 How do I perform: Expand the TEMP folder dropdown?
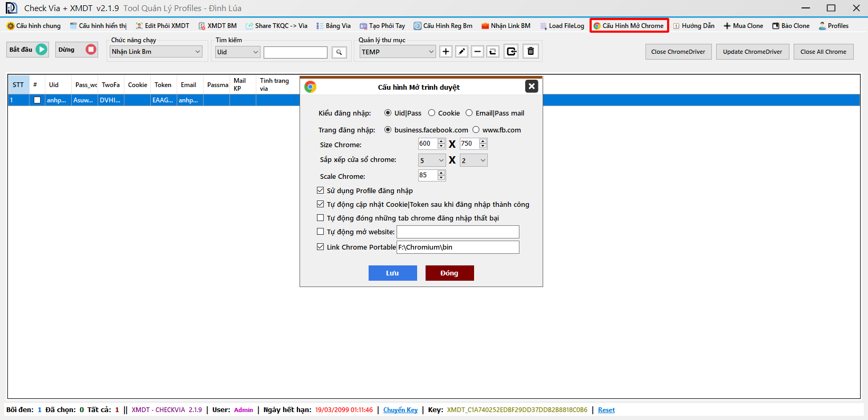point(398,52)
